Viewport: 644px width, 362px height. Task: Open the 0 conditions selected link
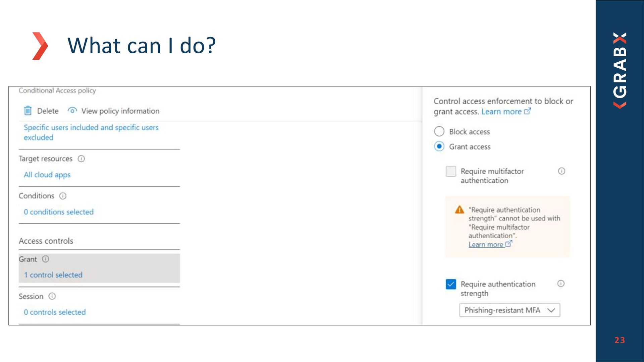59,212
